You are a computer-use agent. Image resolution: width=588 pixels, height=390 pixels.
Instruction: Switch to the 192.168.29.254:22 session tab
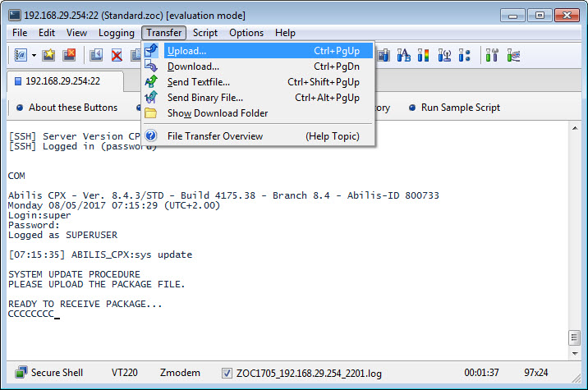tap(62, 81)
